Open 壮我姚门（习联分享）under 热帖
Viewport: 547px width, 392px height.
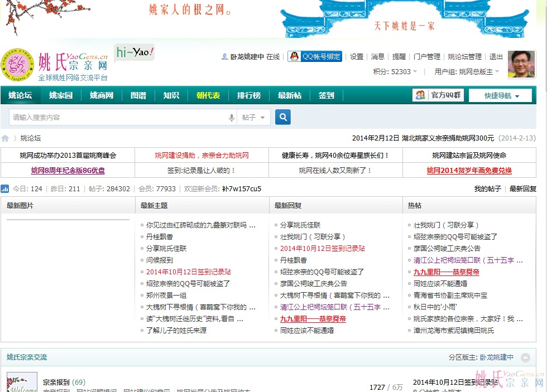pos(446,225)
